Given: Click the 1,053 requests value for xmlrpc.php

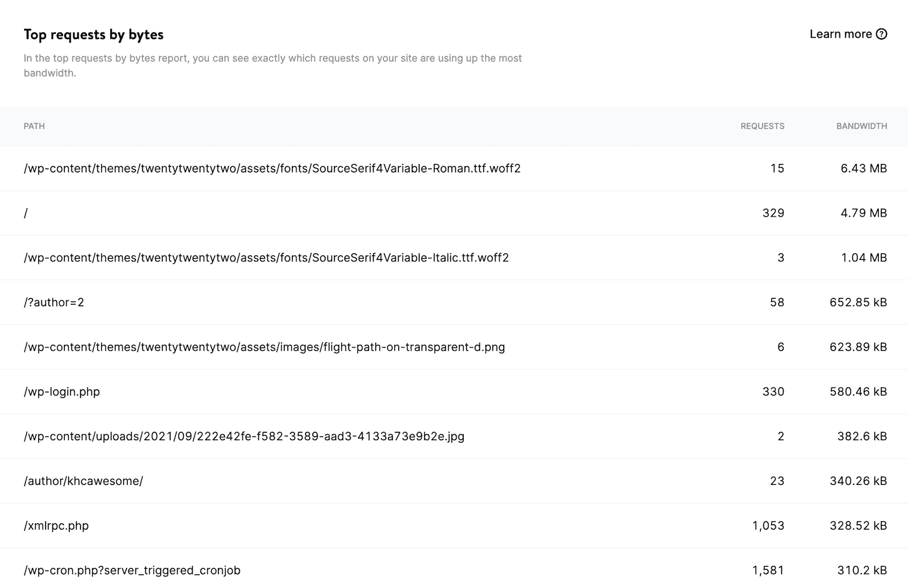Looking at the screenshot, I should 769,526.
